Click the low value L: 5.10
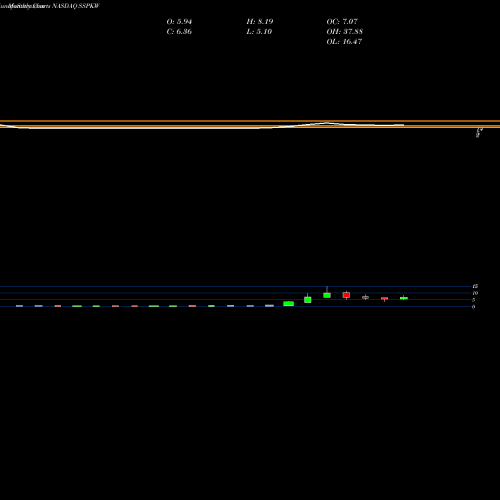The width and height of the screenshot is (500, 500). coord(259,32)
